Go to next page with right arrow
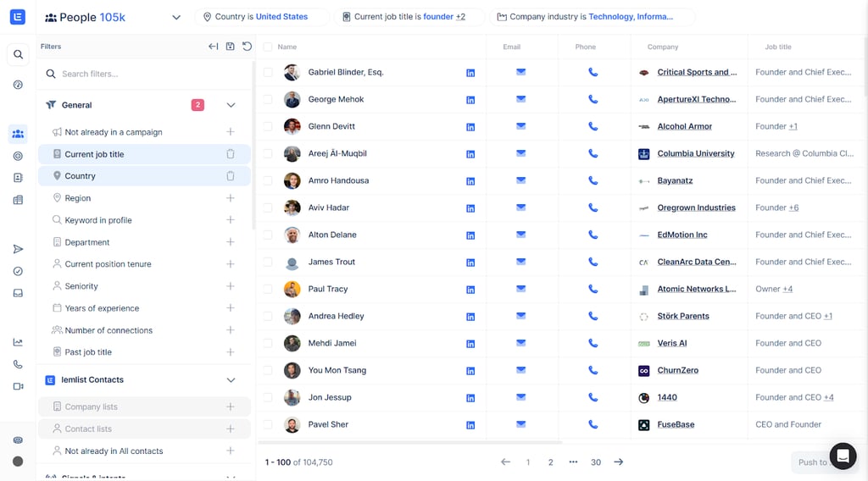Screen dimensions: 868x481 [618, 462]
